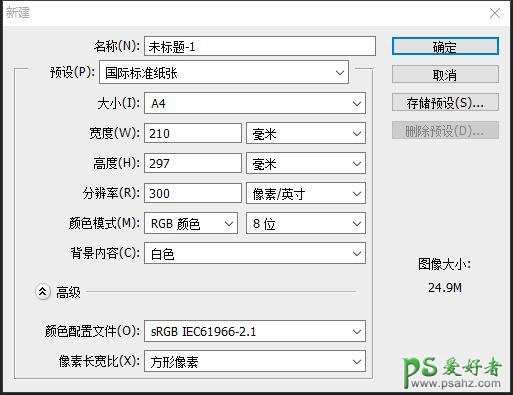Click the 像素长宽比(X): label
Screen dimensions: 513x395
click(99, 361)
